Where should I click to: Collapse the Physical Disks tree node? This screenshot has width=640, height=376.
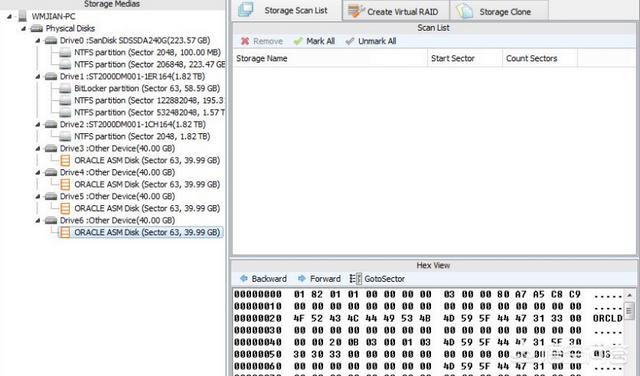pos(23,29)
